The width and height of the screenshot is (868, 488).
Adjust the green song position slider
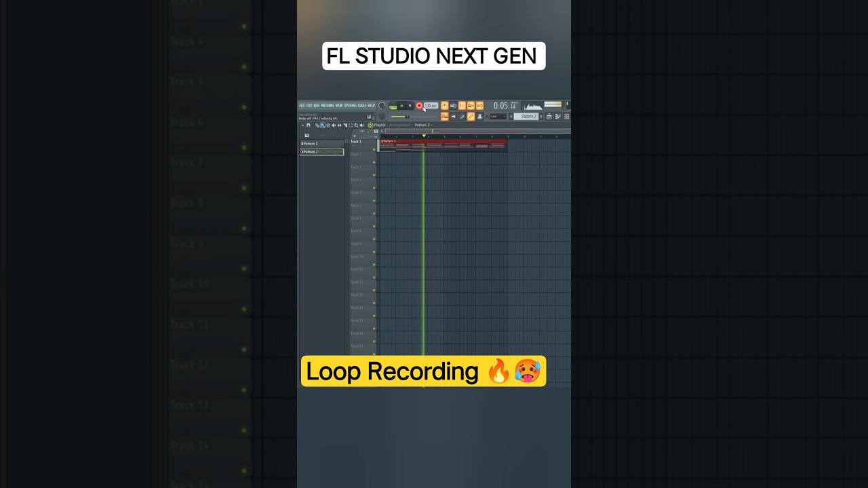coord(408,117)
